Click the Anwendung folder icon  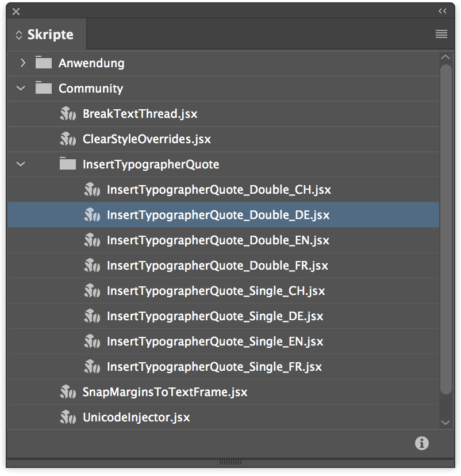point(43,63)
